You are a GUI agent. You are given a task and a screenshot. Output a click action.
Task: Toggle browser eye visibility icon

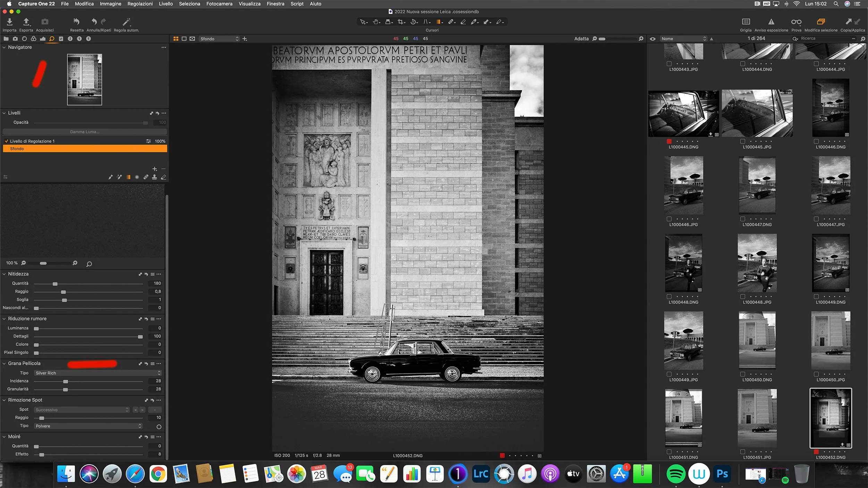[x=653, y=39]
